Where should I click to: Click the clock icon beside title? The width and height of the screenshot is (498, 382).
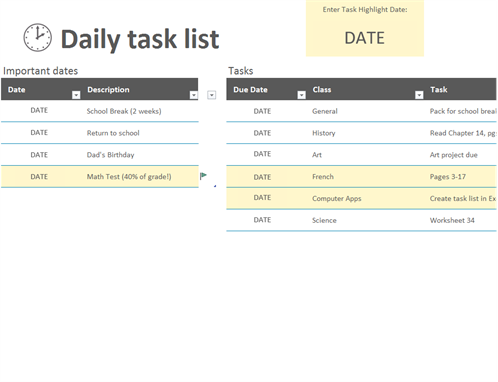pos(38,37)
